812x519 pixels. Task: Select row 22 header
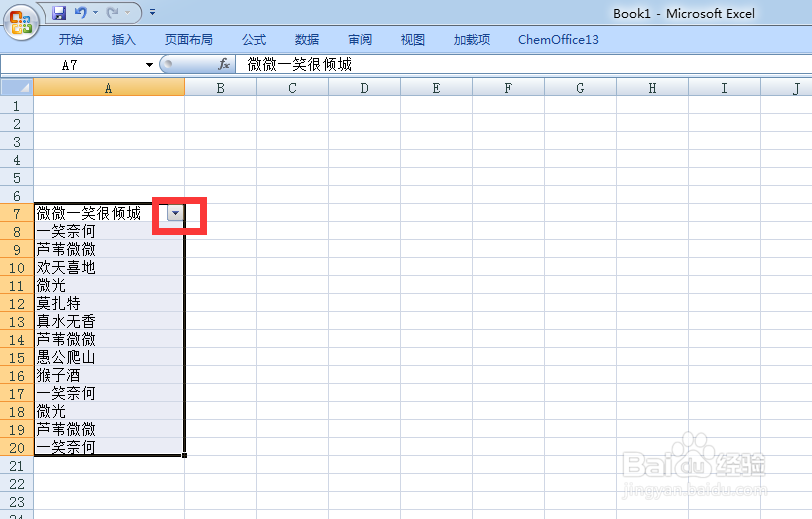pos(17,484)
